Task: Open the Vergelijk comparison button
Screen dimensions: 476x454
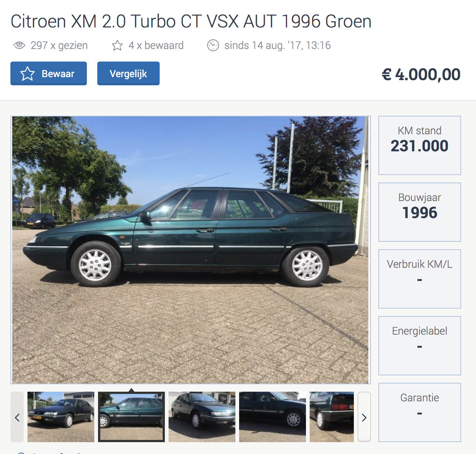Action: pyautogui.click(x=128, y=73)
